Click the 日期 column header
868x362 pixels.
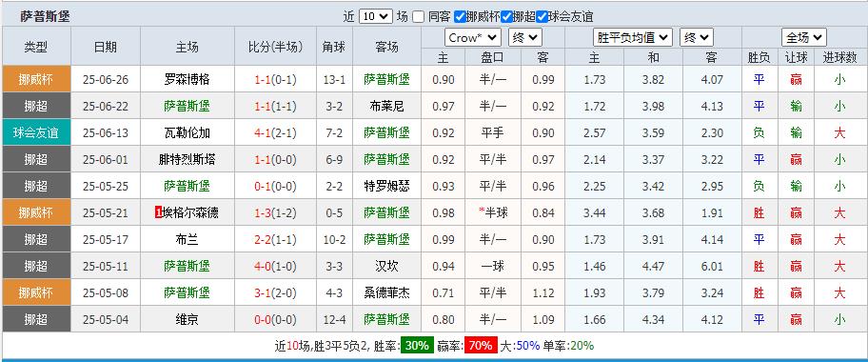click(106, 47)
